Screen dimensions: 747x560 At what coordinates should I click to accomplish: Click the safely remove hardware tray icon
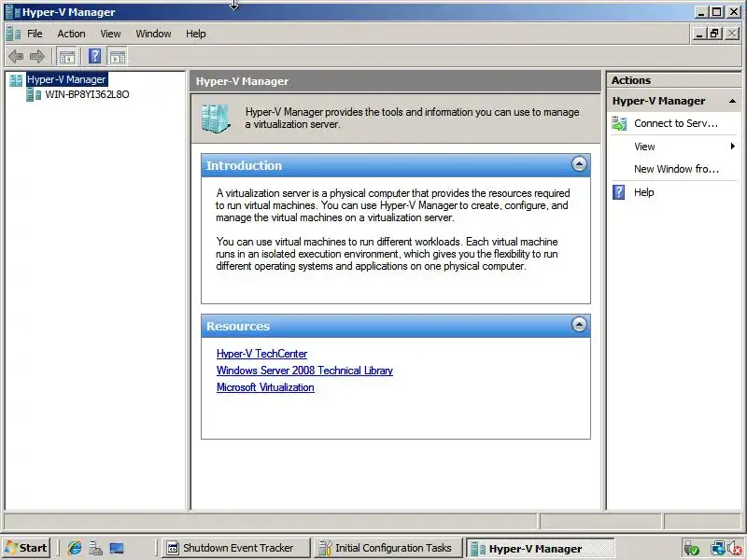point(691,549)
